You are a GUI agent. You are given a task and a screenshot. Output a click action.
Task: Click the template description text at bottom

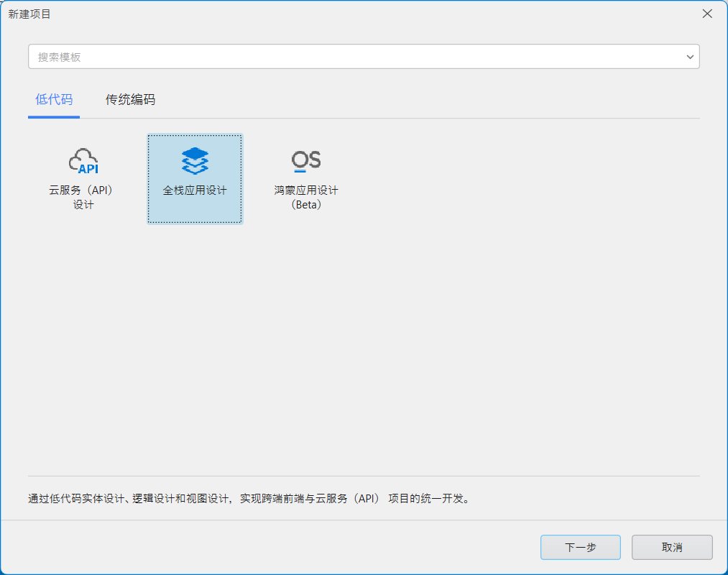coord(248,498)
